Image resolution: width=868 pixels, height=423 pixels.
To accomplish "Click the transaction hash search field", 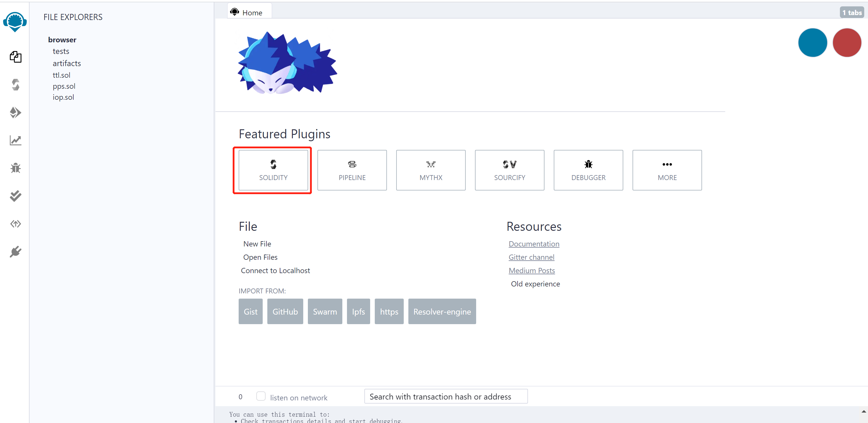I will [x=445, y=396].
